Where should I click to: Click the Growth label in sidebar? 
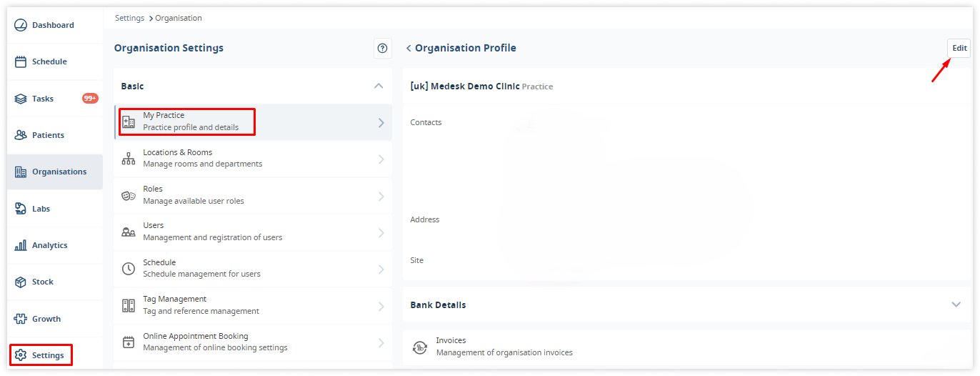pos(46,319)
